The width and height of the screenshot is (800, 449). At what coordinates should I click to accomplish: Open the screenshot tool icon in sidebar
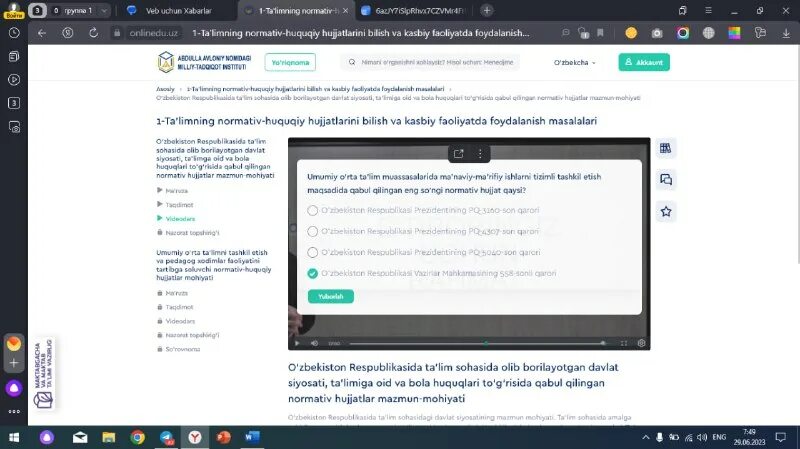click(14, 127)
